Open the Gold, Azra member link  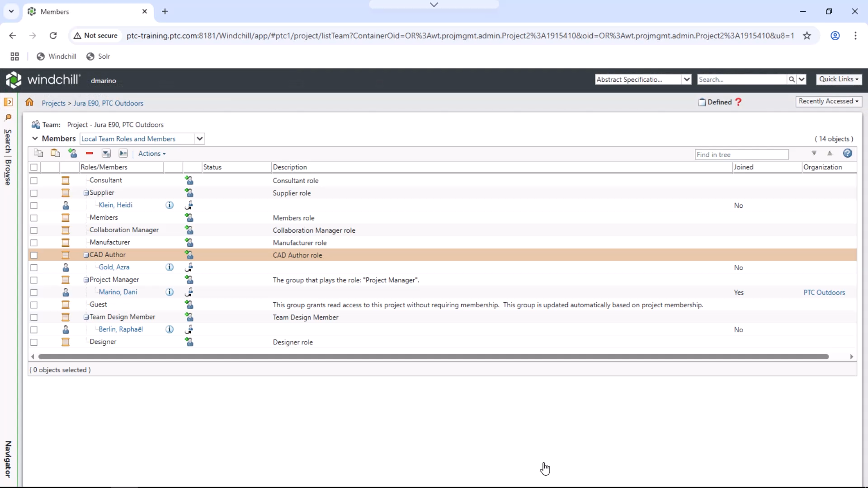pyautogui.click(x=114, y=267)
